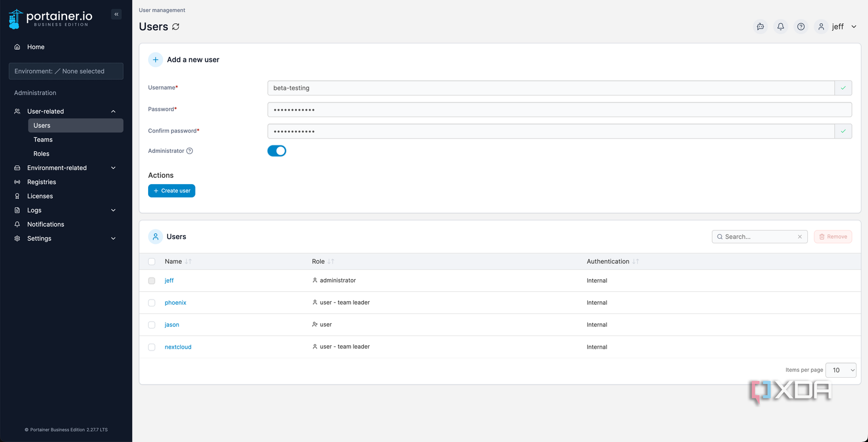Click the magnifier icon in search box
This screenshot has width=868, height=442.
click(720, 236)
